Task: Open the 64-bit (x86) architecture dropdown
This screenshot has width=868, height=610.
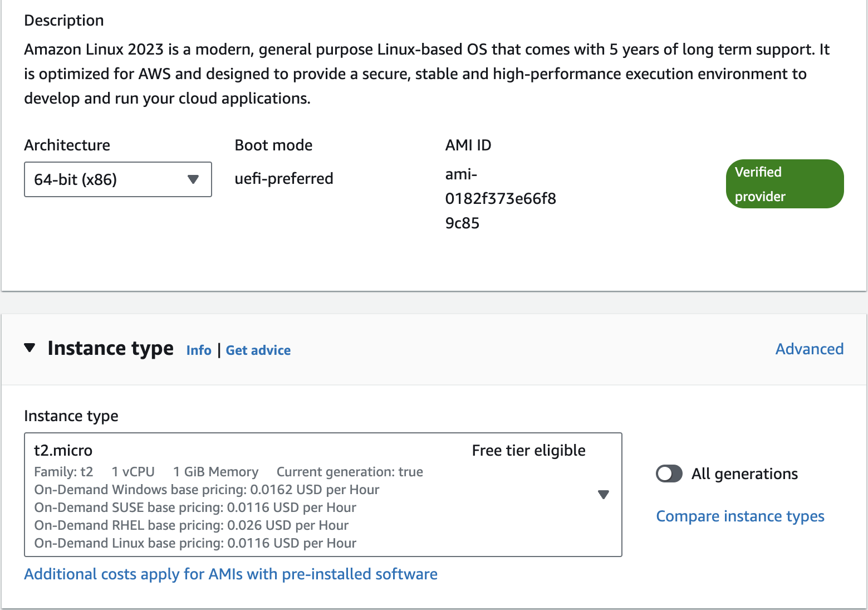Action: [117, 179]
